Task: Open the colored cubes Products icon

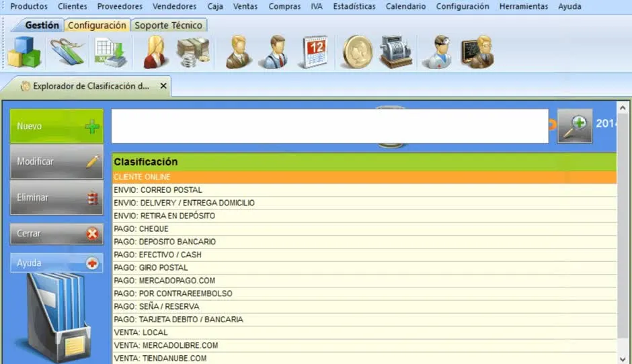Action: tap(24, 52)
